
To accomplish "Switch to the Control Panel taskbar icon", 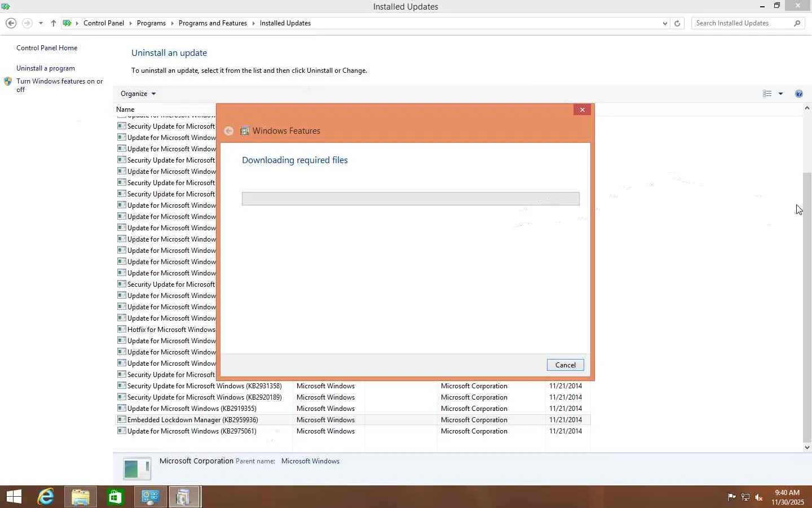I will click(150, 497).
